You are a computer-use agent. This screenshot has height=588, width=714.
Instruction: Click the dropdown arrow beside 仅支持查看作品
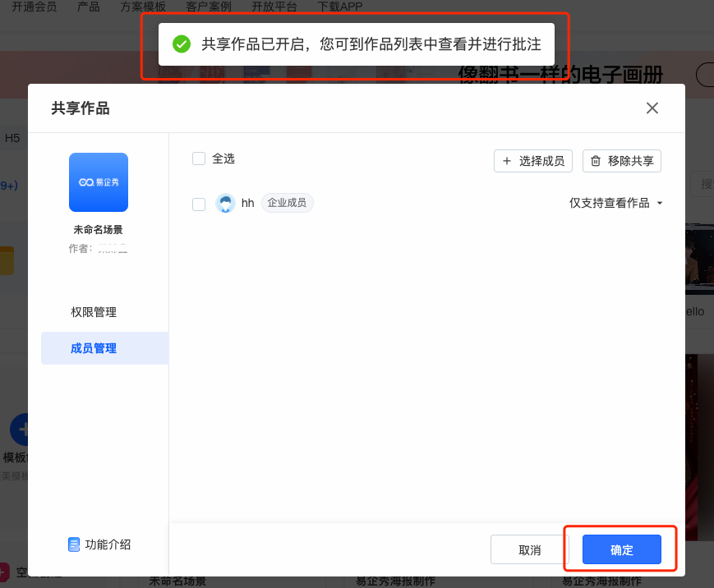click(x=660, y=204)
